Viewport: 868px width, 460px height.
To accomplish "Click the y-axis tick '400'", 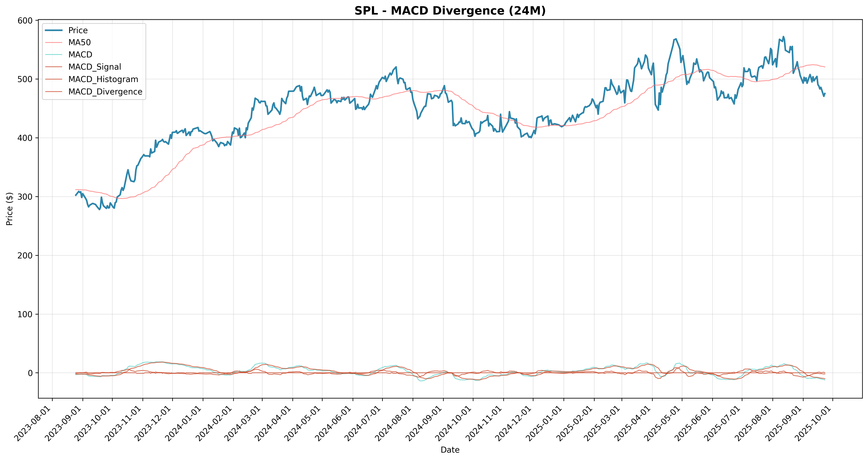I will tap(25, 138).
